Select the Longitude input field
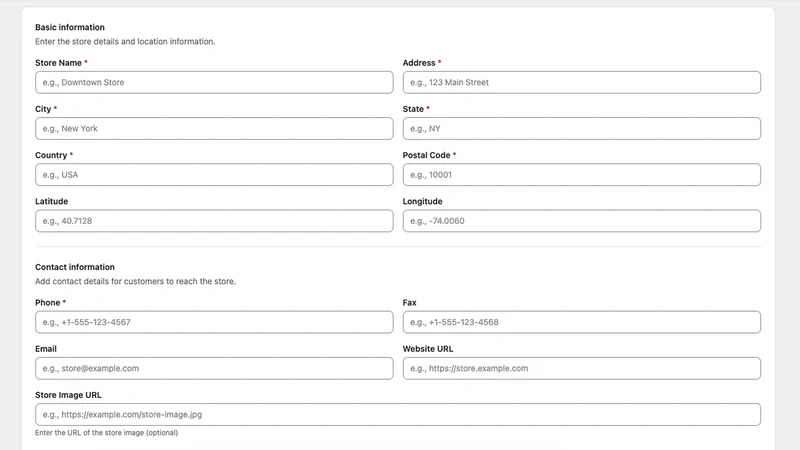This screenshot has height=450, width=800. (582, 221)
